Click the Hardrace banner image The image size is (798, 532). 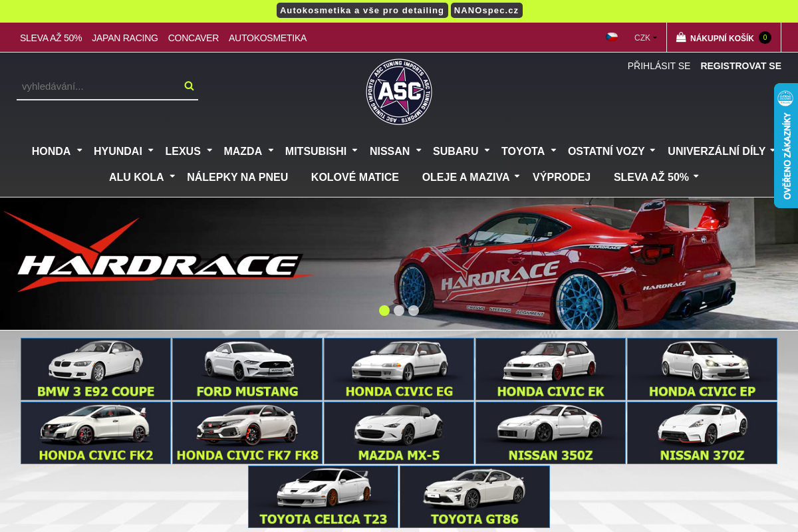pyautogui.click(x=399, y=263)
